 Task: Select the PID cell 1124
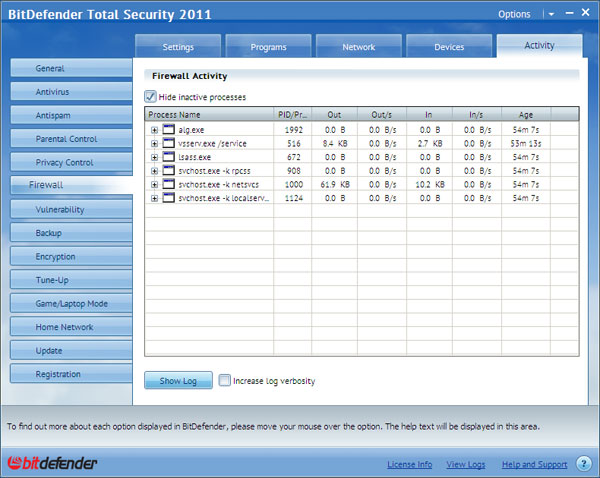tap(293, 198)
